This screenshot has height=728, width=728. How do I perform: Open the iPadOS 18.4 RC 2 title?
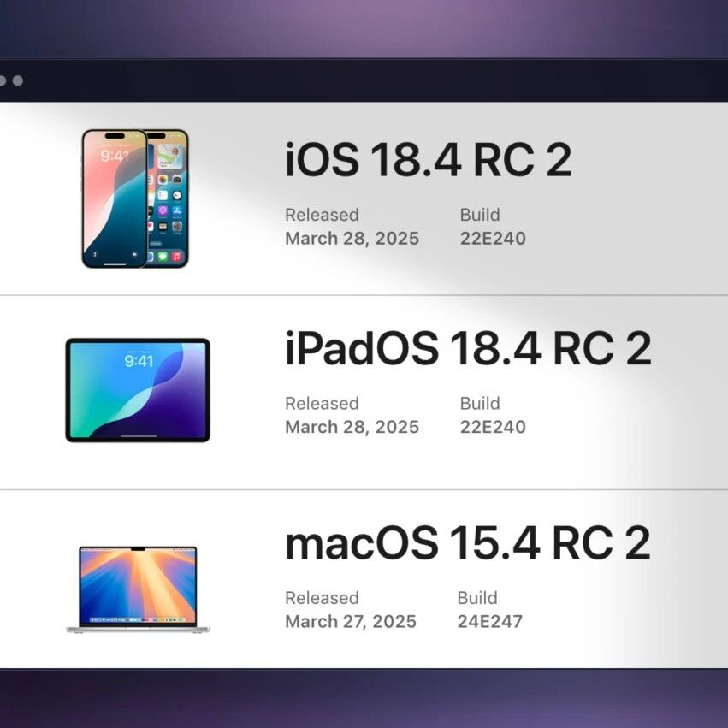coord(468,349)
